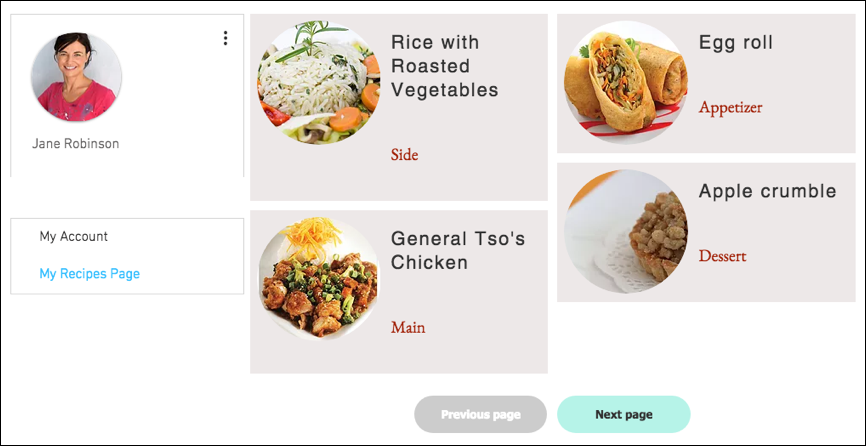Click the Egg roll title
Screen dimensions: 866x446
736,43
